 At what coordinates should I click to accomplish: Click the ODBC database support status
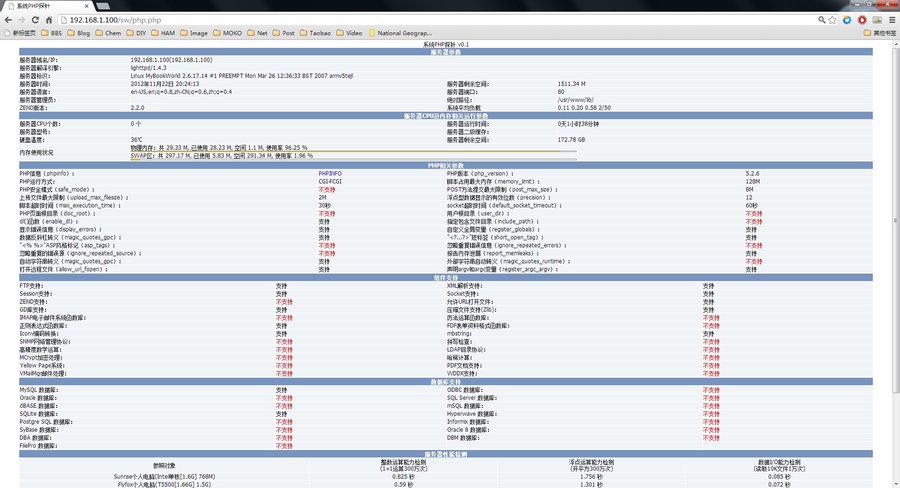point(711,390)
